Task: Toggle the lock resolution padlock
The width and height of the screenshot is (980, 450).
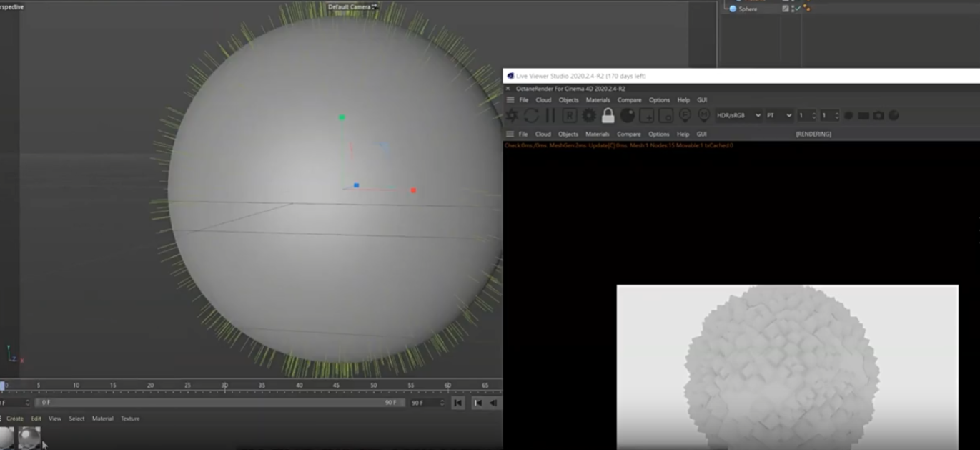Action: (608, 115)
